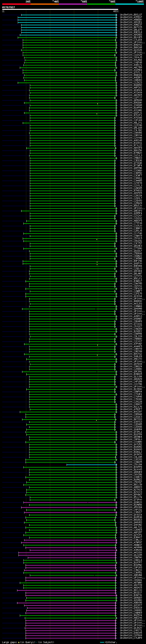Select the UniRef100_C3KM51 label
Screen dimensions: 146x644
click(131, 572)
